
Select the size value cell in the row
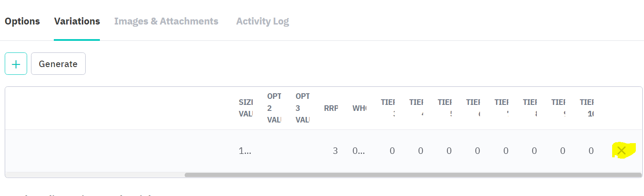(245, 151)
